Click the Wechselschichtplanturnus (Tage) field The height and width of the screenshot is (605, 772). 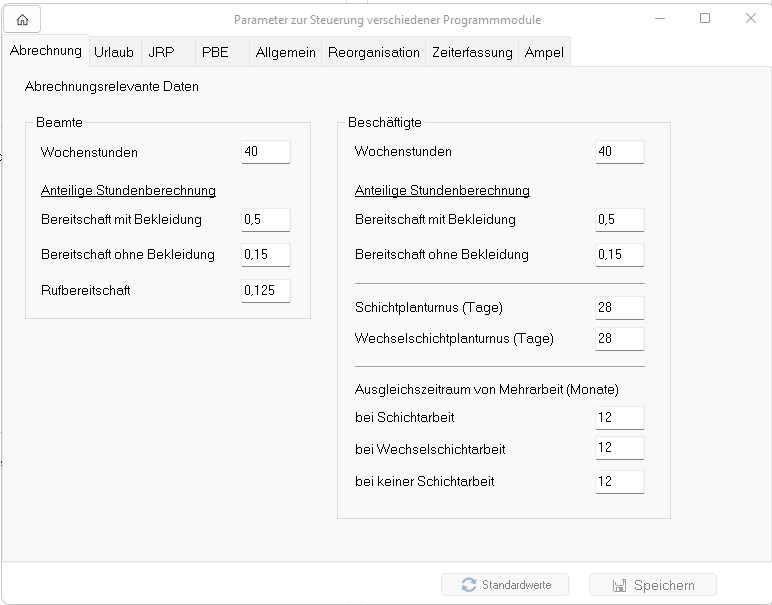pyautogui.click(x=620, y=339)
